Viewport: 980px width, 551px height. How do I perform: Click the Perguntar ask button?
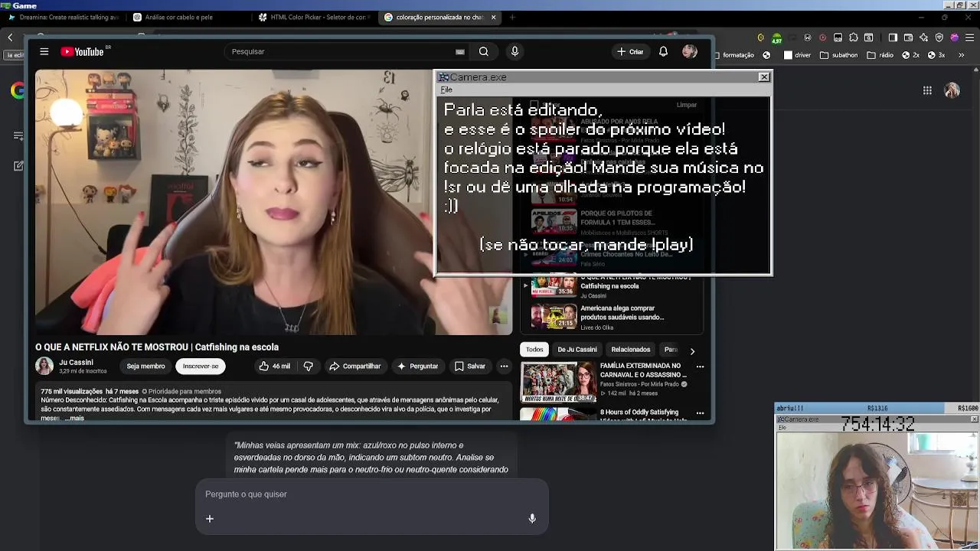417,367
